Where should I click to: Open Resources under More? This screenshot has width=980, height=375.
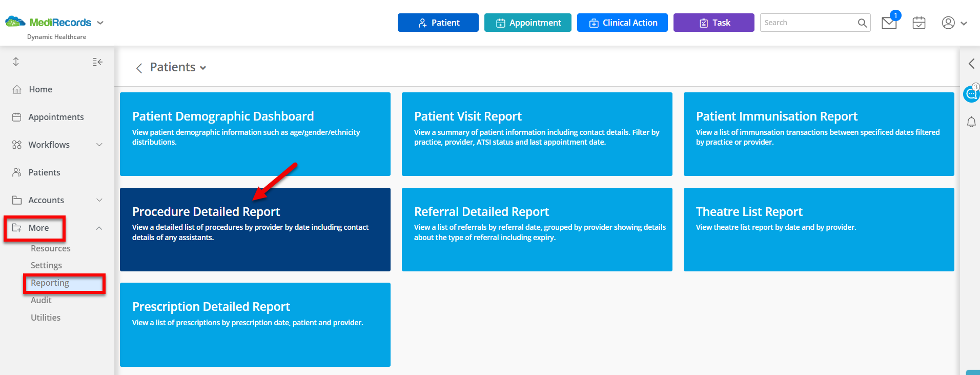point(51,248)
